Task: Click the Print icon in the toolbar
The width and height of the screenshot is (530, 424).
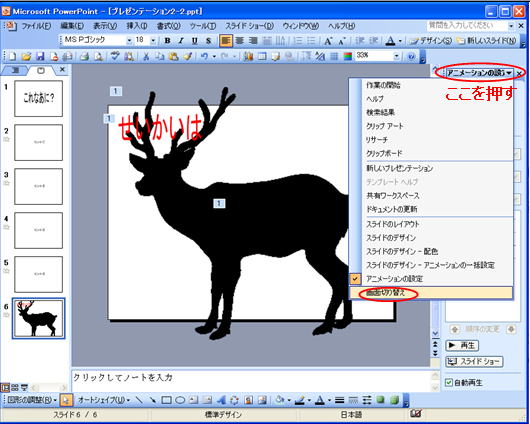Action: tap(84, 56)
